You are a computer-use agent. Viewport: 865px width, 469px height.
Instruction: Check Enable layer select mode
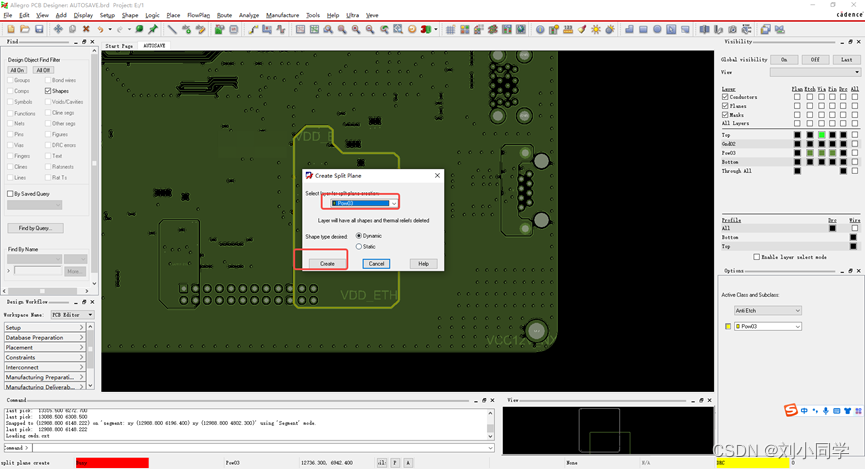(x=757, y=257)
